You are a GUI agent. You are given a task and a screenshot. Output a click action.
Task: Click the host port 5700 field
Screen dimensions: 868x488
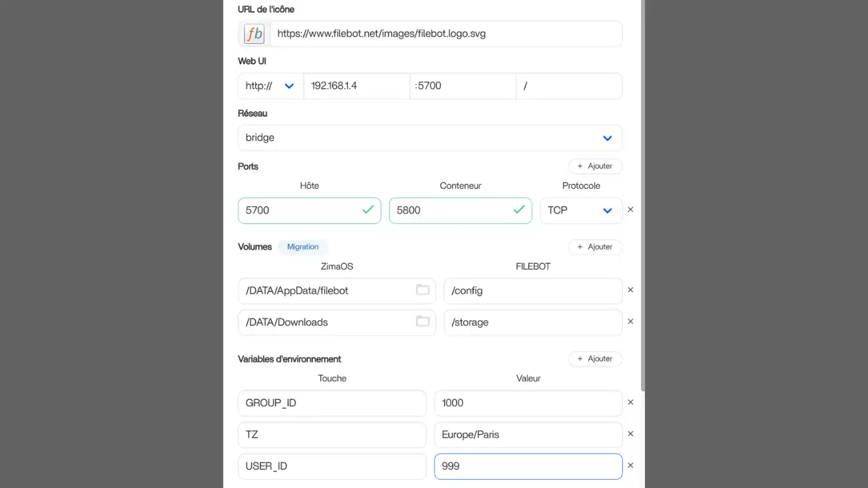tap(302, 210)
